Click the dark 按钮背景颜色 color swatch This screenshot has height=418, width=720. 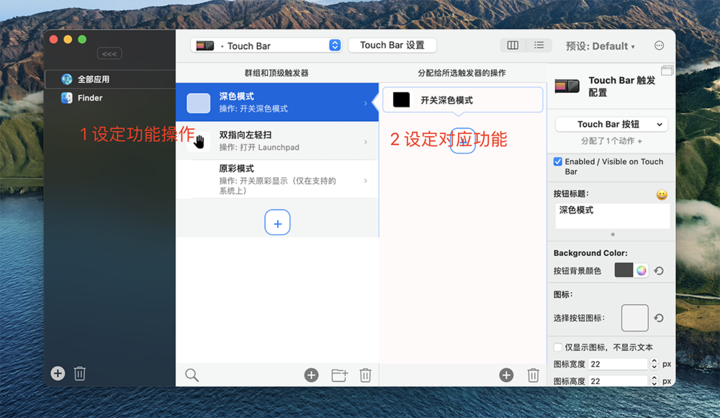623,271
